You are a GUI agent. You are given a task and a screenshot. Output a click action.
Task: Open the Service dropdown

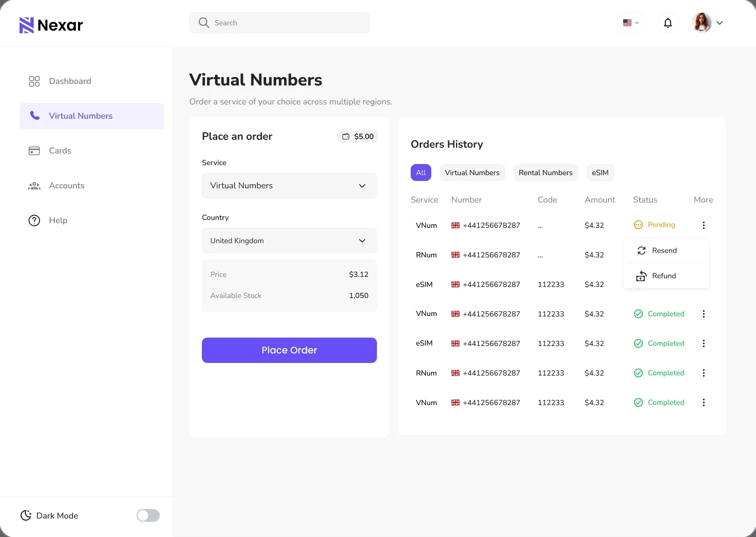point(289,186)
